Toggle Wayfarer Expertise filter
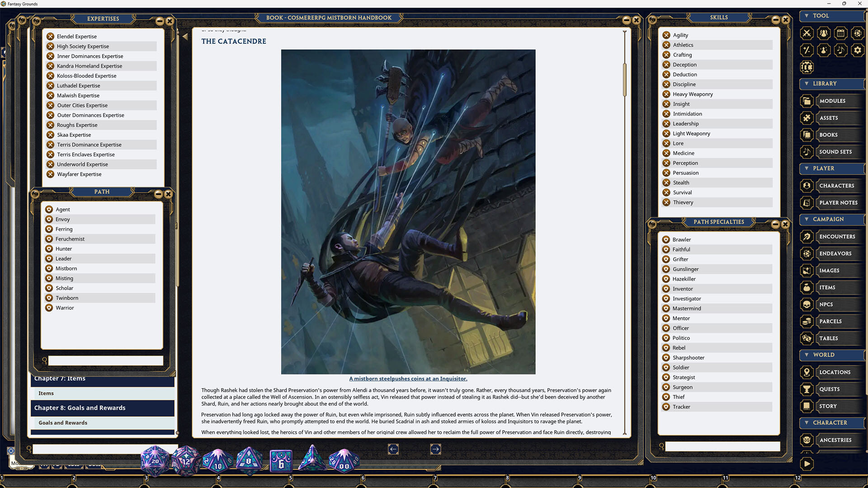 pyautogui.click(x=101, y=174)
